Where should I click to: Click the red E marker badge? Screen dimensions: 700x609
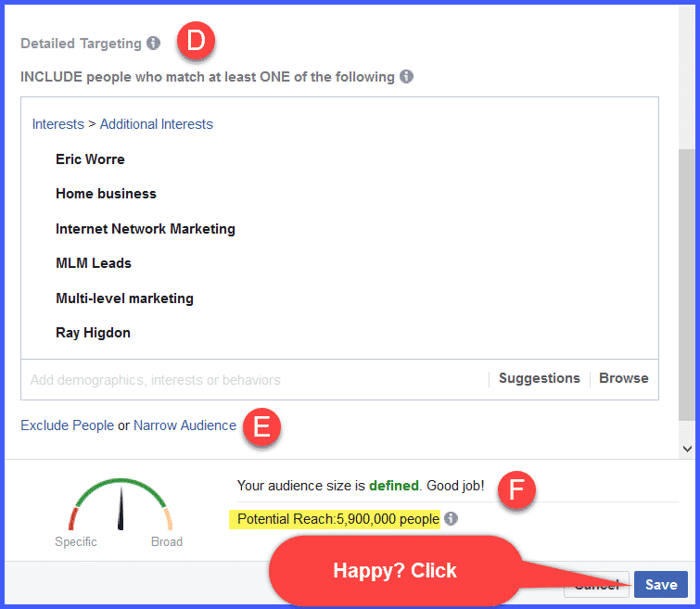click(262, 426)
